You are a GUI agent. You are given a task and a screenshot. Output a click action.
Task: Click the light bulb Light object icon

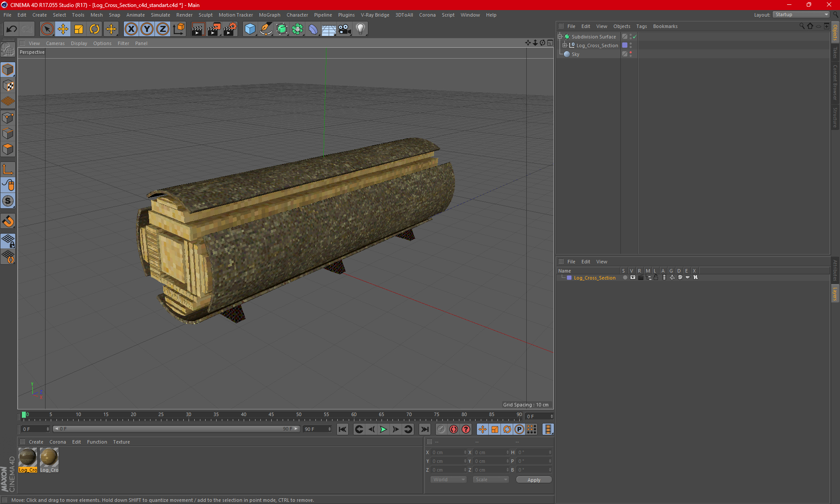[360, 29]
